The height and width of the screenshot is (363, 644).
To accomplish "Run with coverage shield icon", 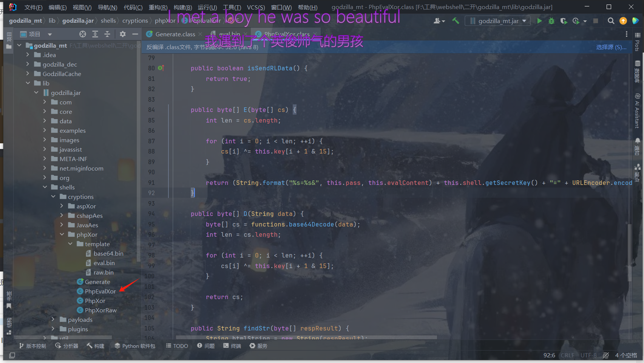I will (x=564, y=21).
